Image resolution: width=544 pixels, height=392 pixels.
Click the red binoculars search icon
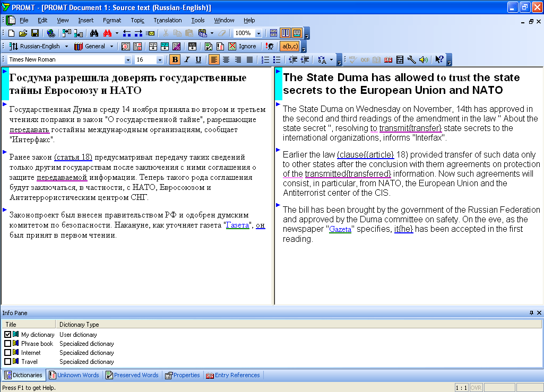107,33
